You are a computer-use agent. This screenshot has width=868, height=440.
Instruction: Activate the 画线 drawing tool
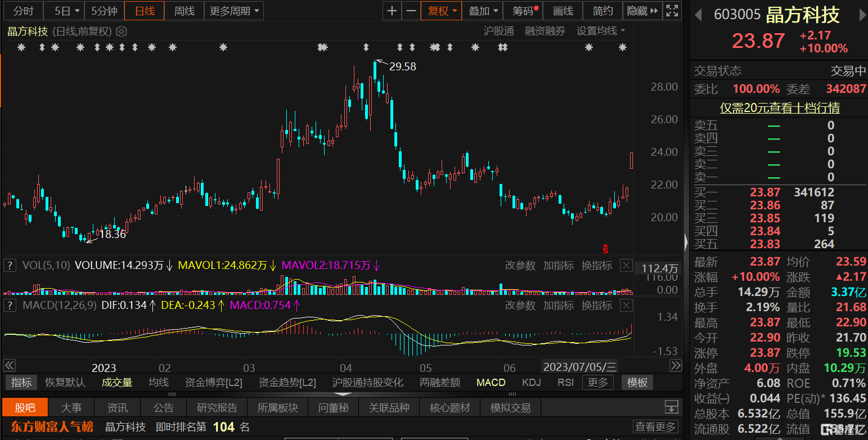click(563, 11)
